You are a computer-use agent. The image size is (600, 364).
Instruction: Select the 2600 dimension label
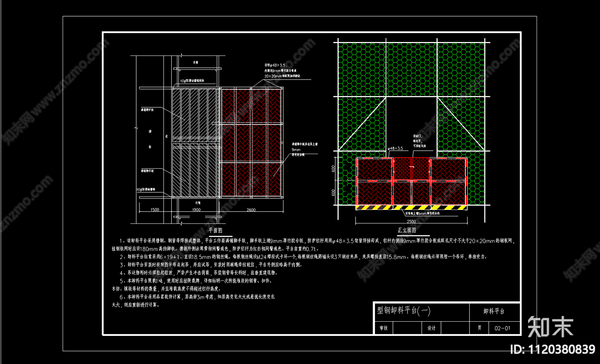[x=251, y=210]
